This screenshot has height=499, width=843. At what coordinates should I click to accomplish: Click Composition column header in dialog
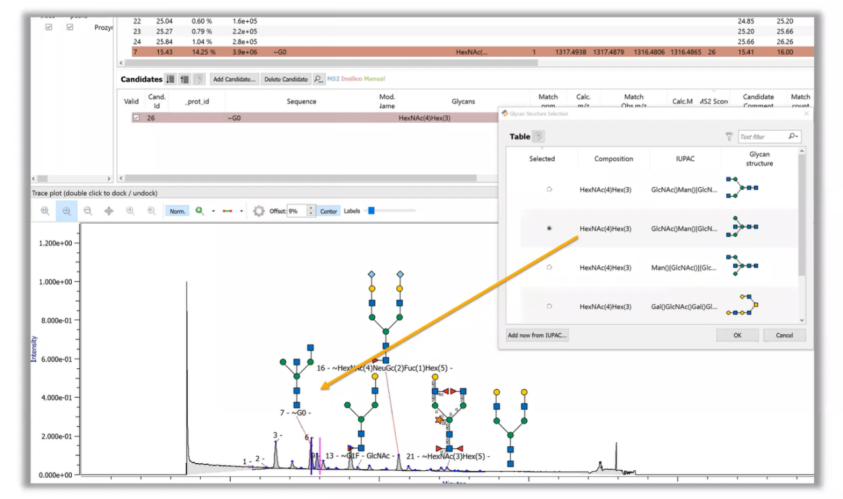click(x=613, y=159)
